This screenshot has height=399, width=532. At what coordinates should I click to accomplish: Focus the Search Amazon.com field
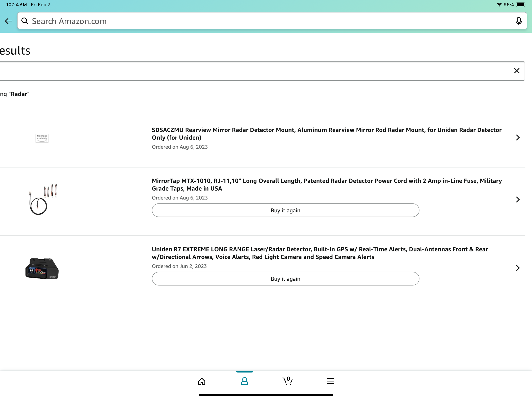click(x=265, y=21)
